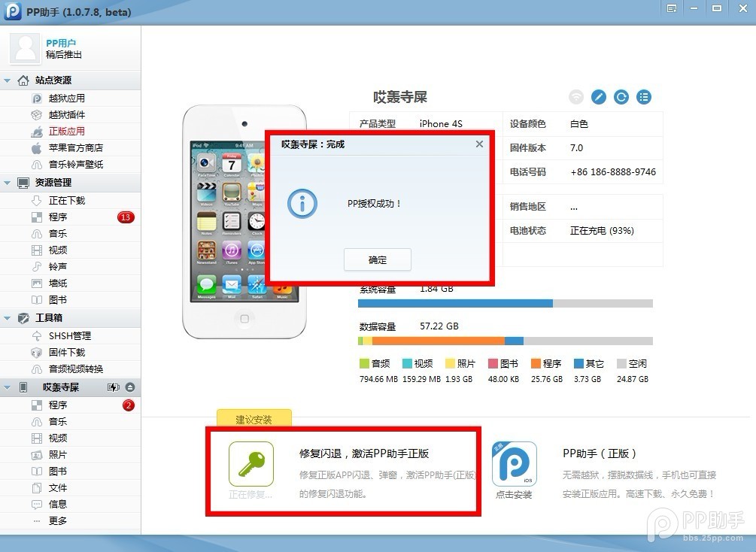Open SHSH管理 tool

pyautogui.click(x=69, y=336)
